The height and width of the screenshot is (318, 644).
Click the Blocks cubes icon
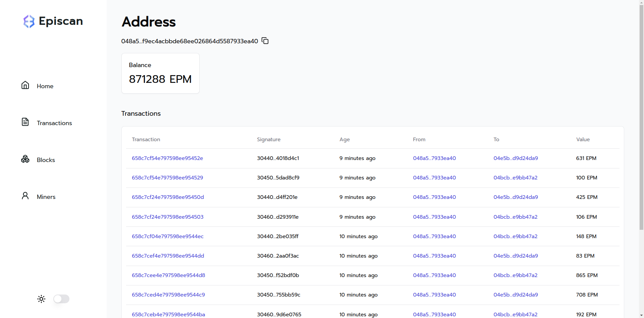click(x=25, y=159)
